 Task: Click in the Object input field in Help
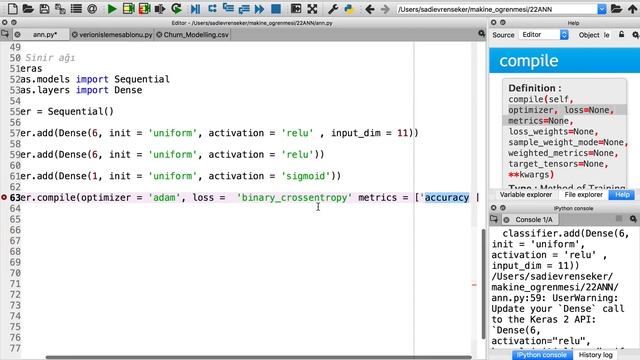[x=607, y=35]
